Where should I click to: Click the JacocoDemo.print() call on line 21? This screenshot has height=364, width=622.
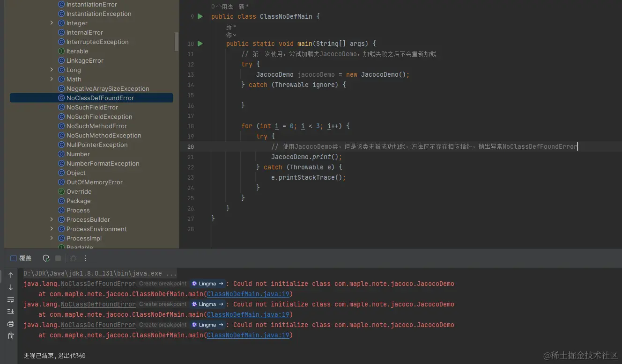(306, 157)
